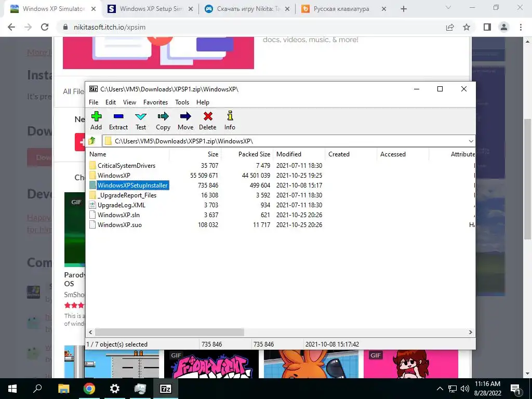Expand the 7-Zip address path dropdown

471,141
